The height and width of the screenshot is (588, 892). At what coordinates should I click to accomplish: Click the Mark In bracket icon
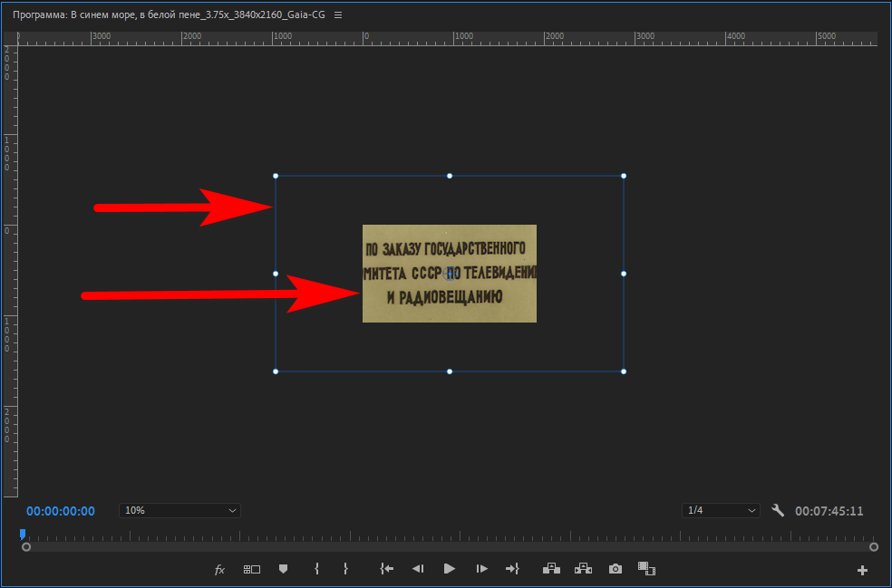tap(315, 569)
